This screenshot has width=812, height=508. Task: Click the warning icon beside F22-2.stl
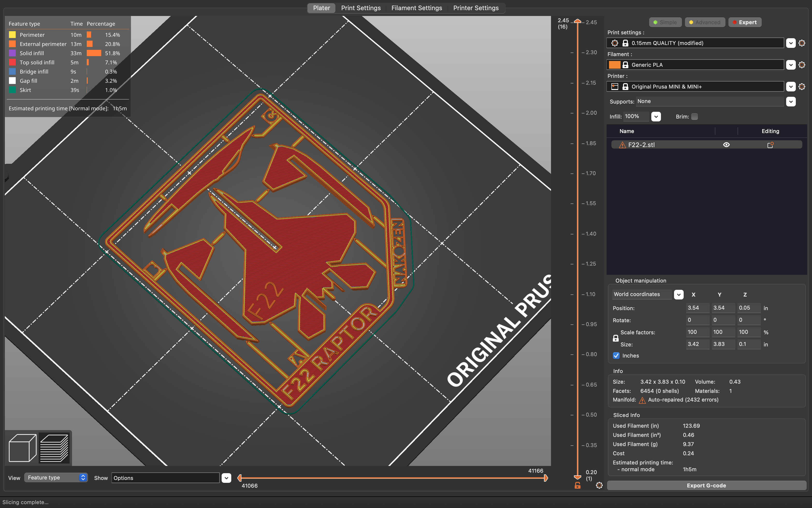[x=622, y=145]
